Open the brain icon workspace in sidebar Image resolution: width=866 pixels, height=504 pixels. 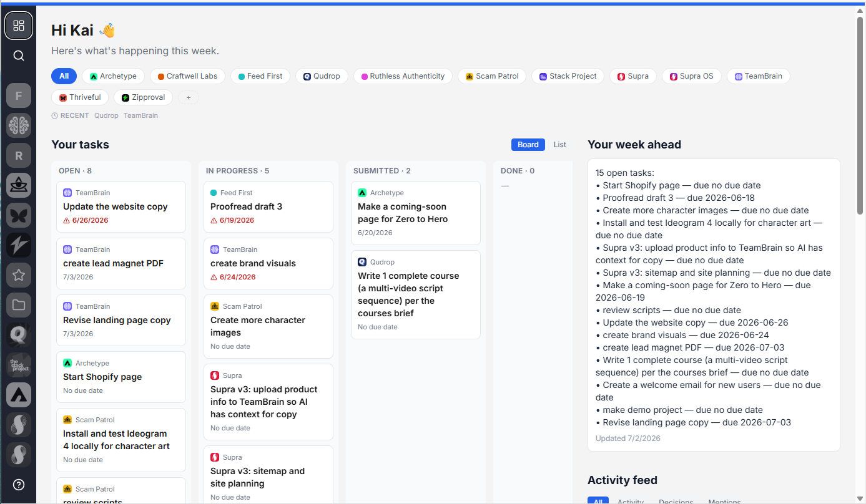[x=19, y=126]
